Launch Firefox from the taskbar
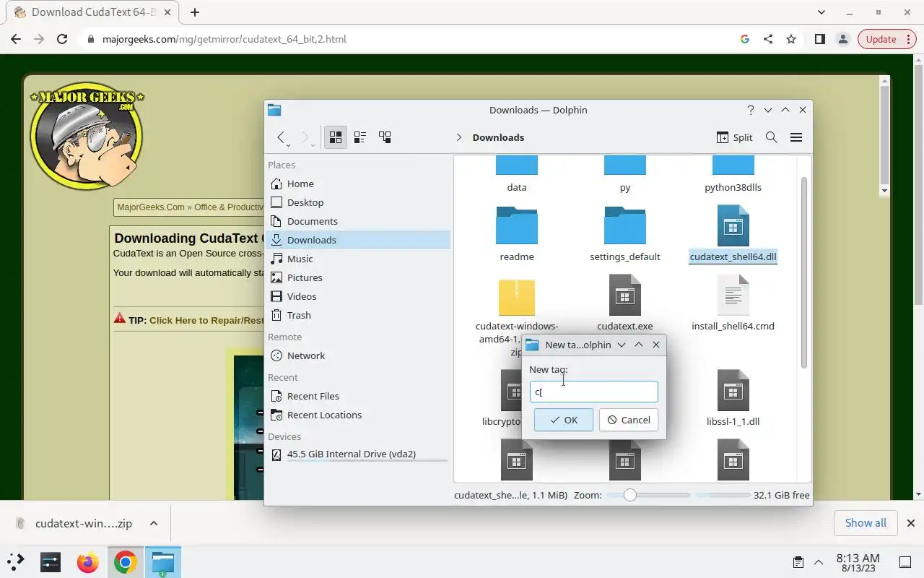The height and width of the screenshot is (578, 924). pos(87,561)
